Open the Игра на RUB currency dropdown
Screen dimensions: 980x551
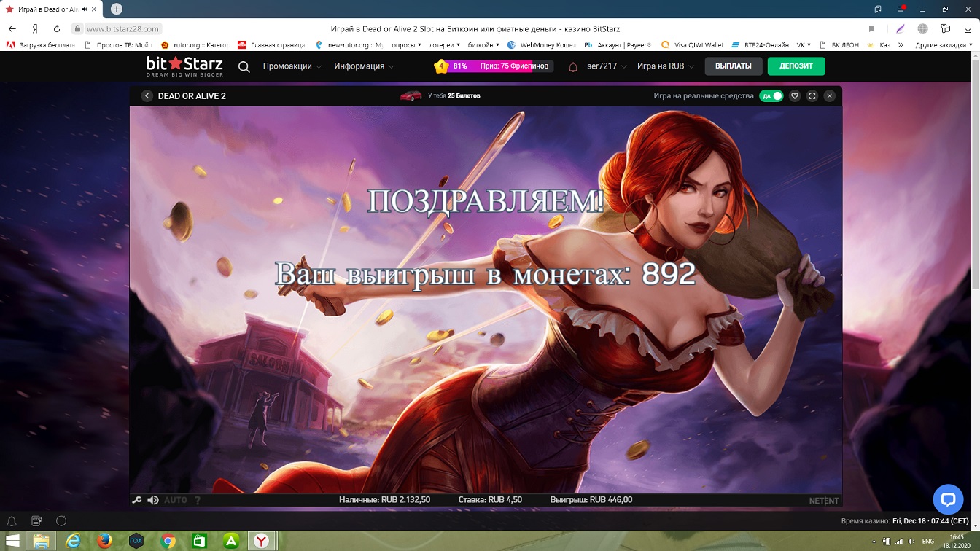tap(666, 66)
